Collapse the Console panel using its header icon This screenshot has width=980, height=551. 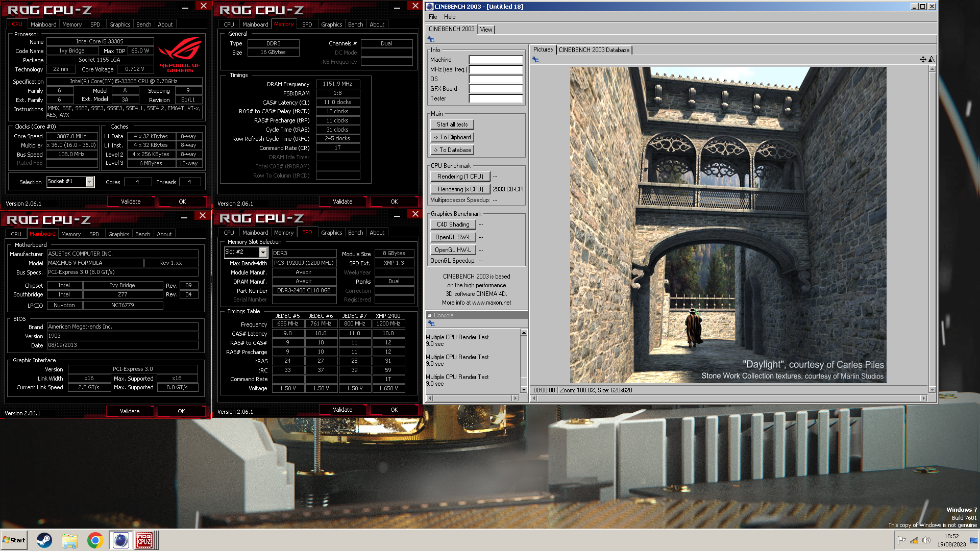[430, 315]
